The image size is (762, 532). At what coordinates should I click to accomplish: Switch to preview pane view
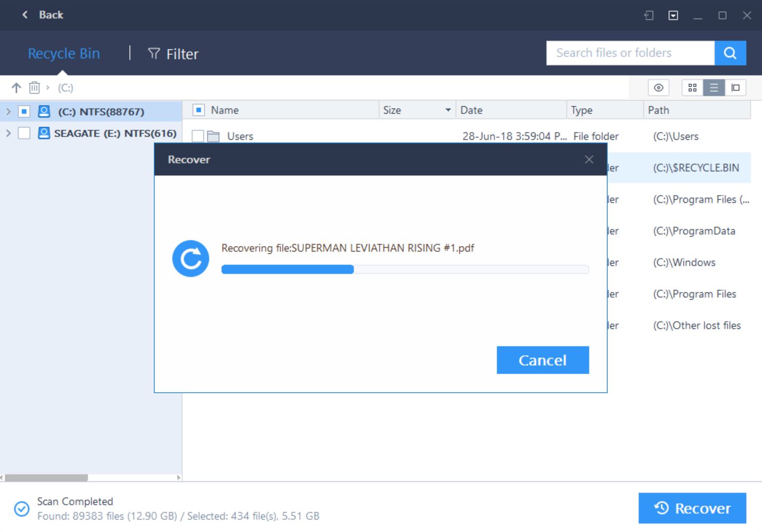click(x=735, y=88)
